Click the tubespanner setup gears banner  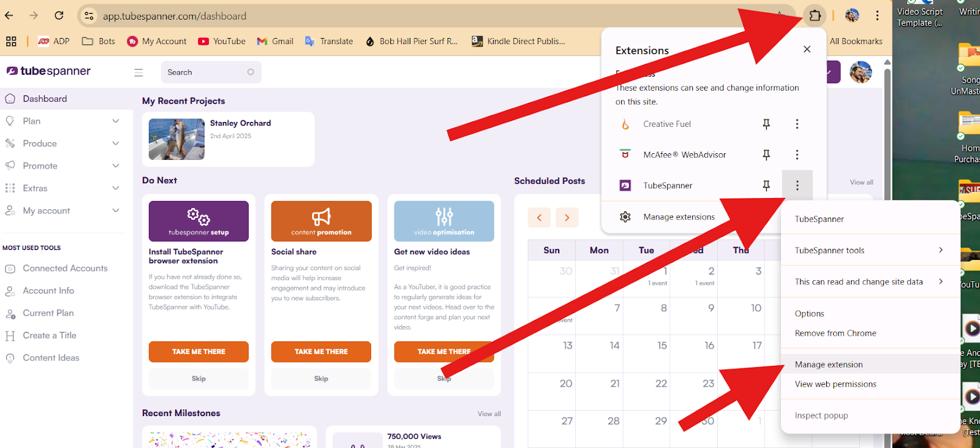[198, 221]
